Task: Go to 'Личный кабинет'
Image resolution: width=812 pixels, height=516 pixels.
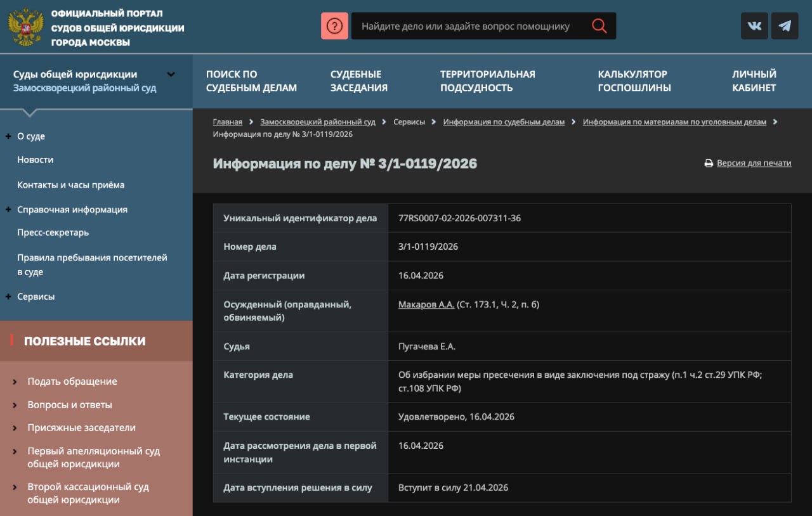Action: 754,81
